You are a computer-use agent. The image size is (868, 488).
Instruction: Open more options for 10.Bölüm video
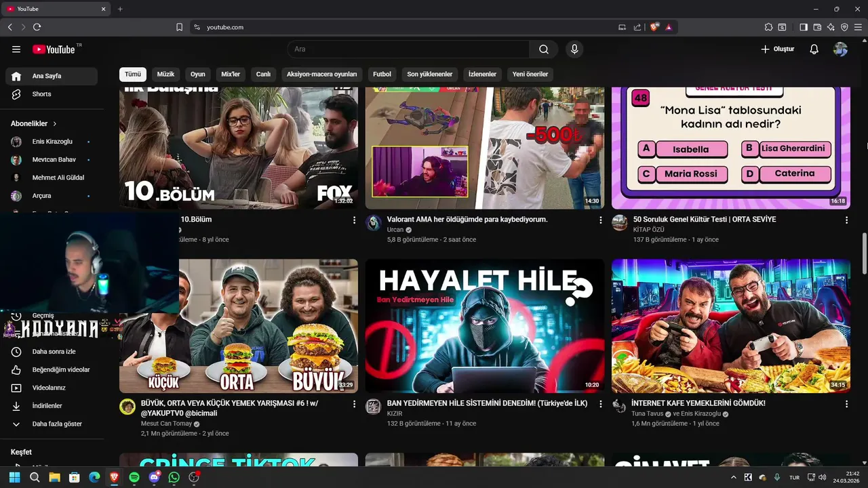(354, 220)
